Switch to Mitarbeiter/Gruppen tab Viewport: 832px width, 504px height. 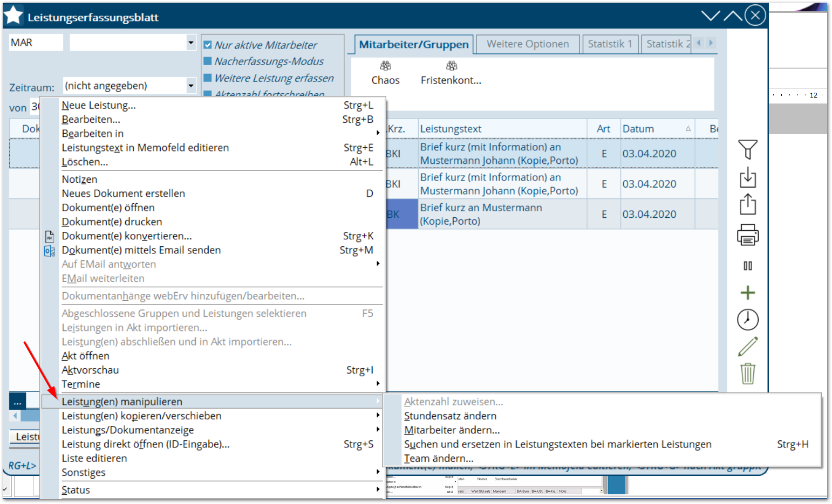tap(414, 45)
